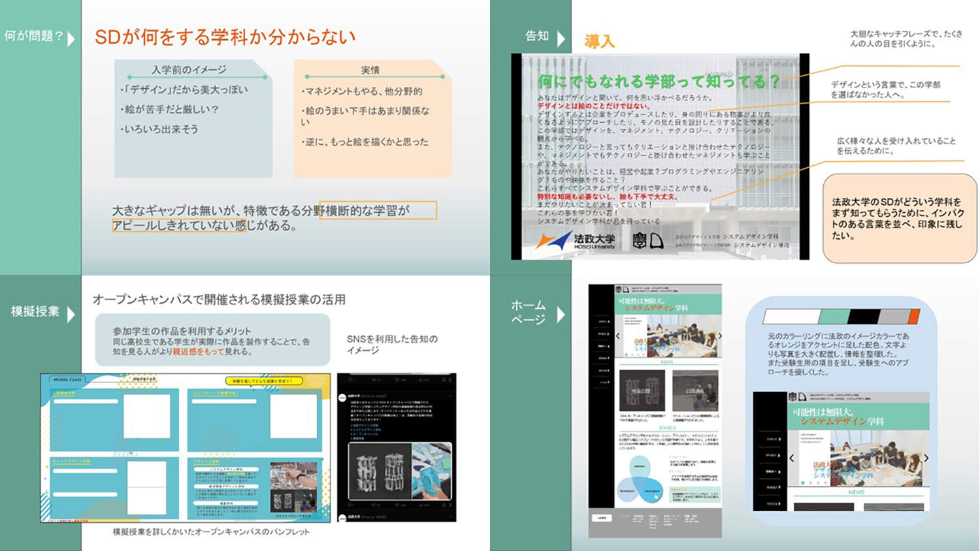Click the yellow speech bubble on the pamphlet

(263, 381)
